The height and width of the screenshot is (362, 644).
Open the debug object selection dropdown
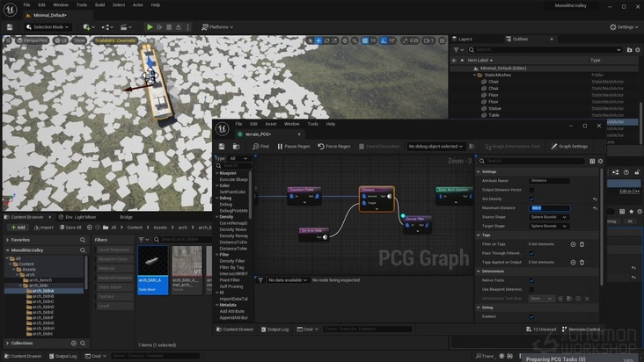pyautogui.click(x=435, y=146)
